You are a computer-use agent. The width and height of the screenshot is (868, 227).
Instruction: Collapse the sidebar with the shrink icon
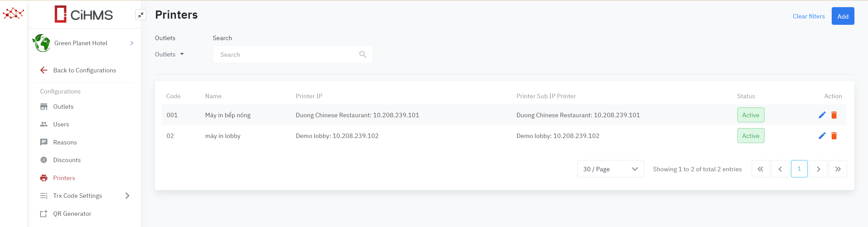point(141,15)
